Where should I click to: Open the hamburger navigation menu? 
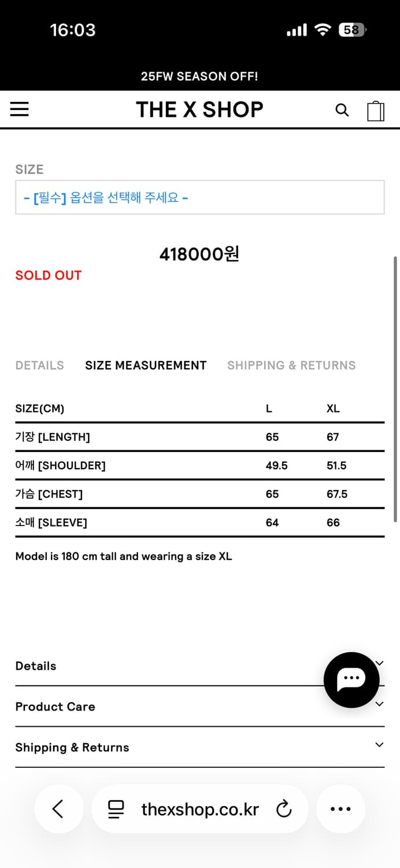click(19, 109)
